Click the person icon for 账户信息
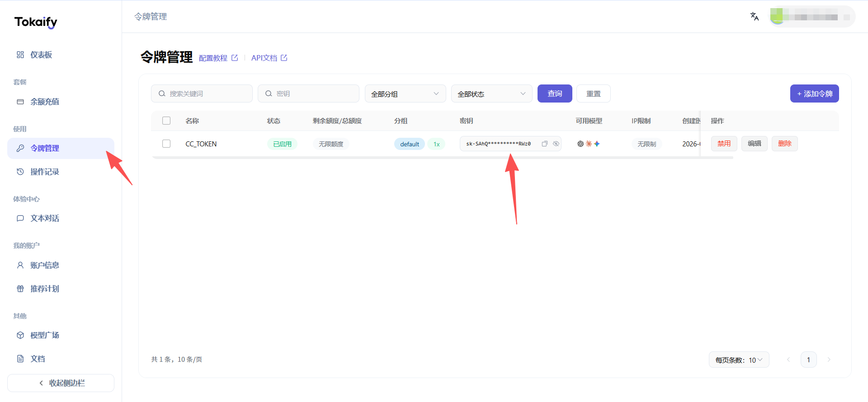 pos(20,265)
